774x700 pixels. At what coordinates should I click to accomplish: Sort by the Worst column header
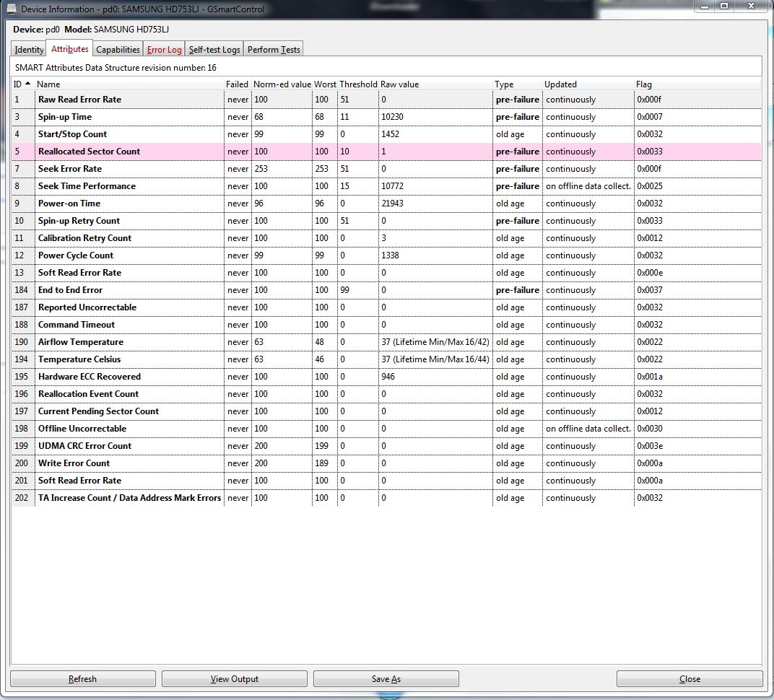(325, 84)
